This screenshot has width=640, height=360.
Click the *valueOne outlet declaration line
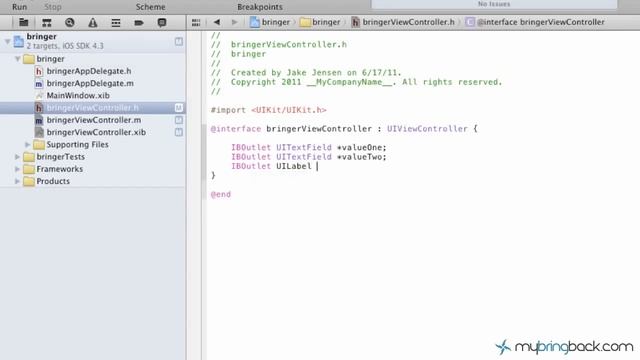(309, 147)
